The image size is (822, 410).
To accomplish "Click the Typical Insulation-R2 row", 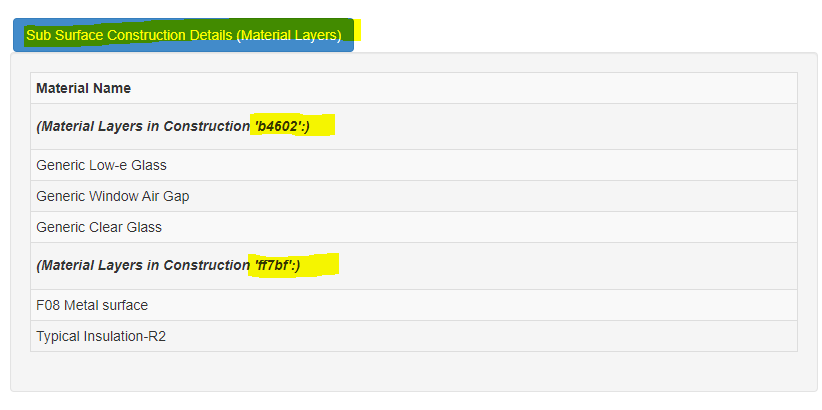I will click(414, 336).
